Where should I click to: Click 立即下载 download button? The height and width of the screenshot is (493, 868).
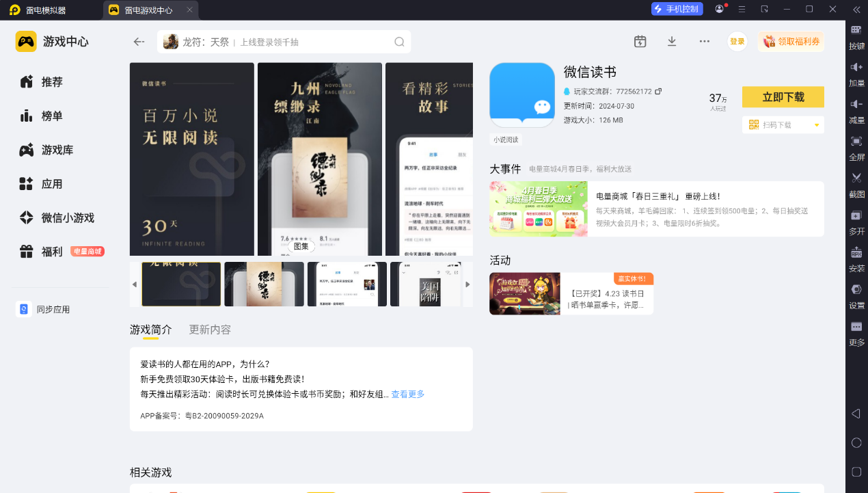pos(783,97)
